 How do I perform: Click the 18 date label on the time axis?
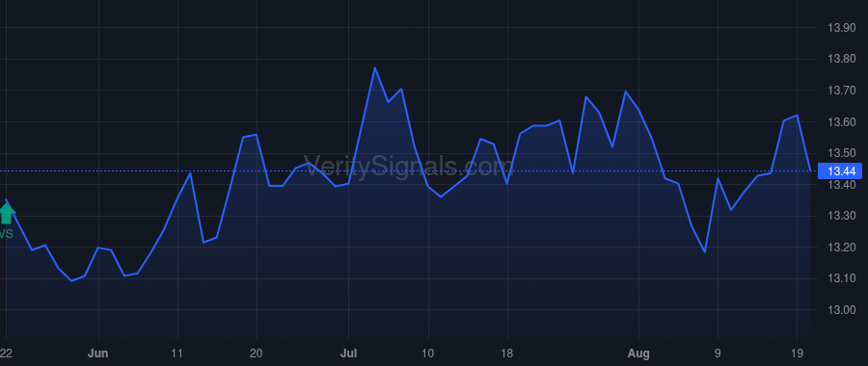506,353
